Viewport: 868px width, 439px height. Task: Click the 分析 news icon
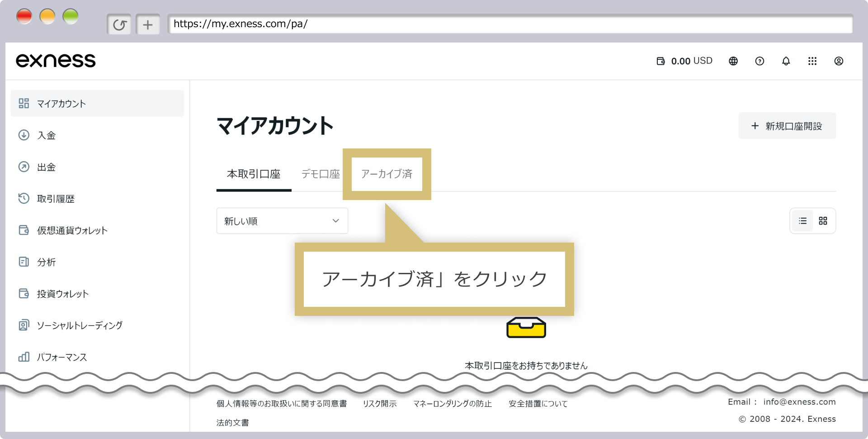tap(24, 262)
